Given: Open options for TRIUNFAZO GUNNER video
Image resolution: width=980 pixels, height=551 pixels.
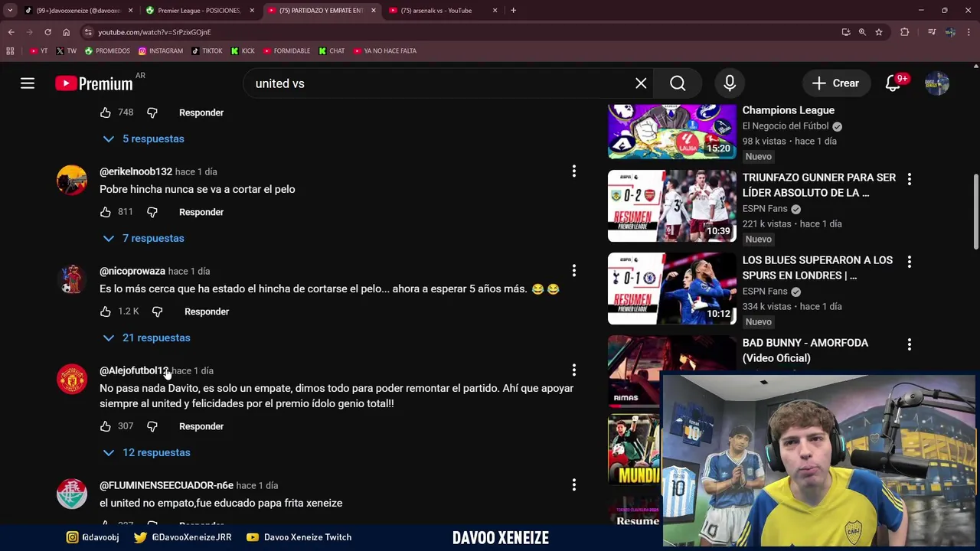Looking at the screenshot, I should (909, 179).
